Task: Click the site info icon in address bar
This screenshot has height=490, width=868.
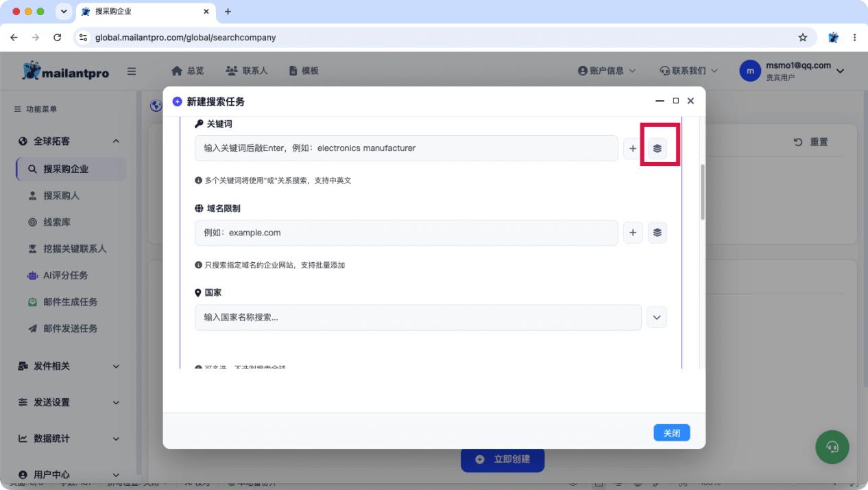Action: [x=83, y=38]
